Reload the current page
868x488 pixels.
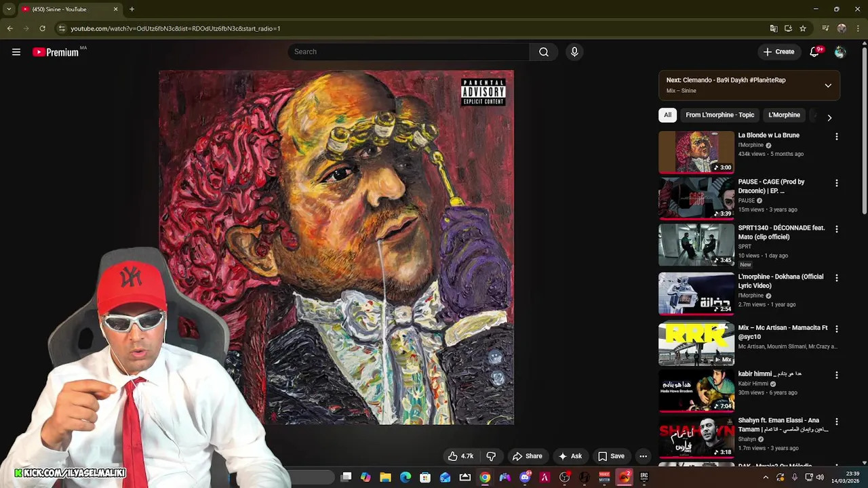(x=42, y=28)
